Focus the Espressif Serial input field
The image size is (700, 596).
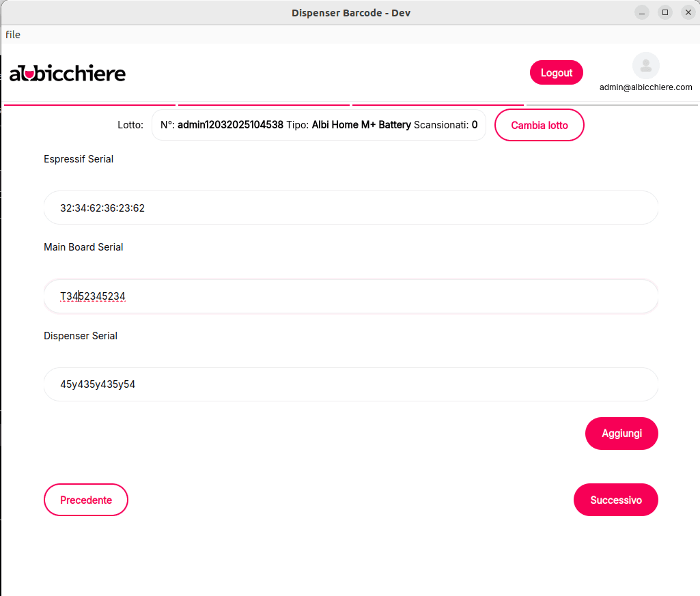350,208
